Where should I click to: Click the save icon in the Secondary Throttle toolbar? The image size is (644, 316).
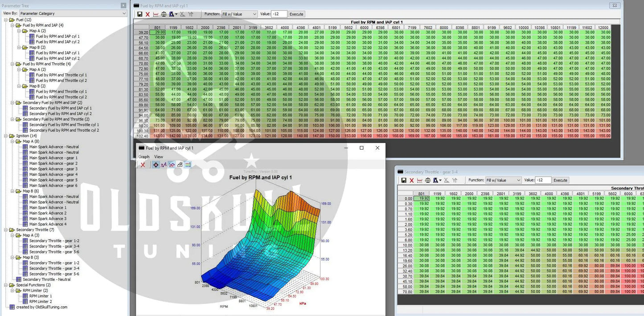404,180
